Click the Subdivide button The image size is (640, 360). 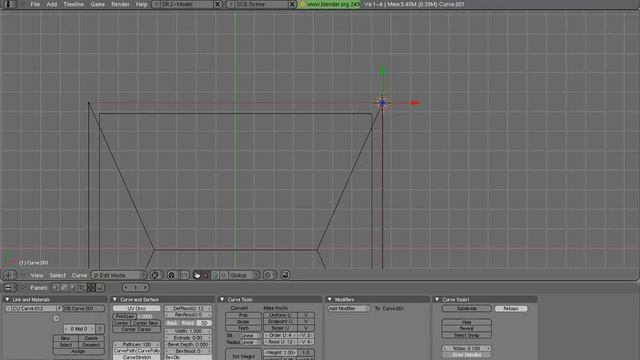[467, 309]
